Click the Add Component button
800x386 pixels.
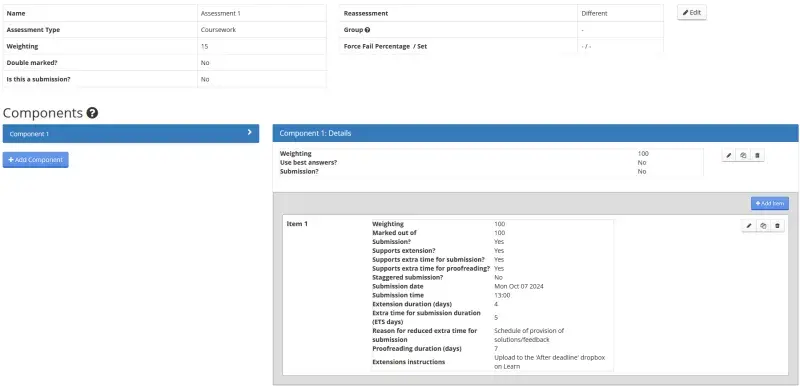pos(36,160)
